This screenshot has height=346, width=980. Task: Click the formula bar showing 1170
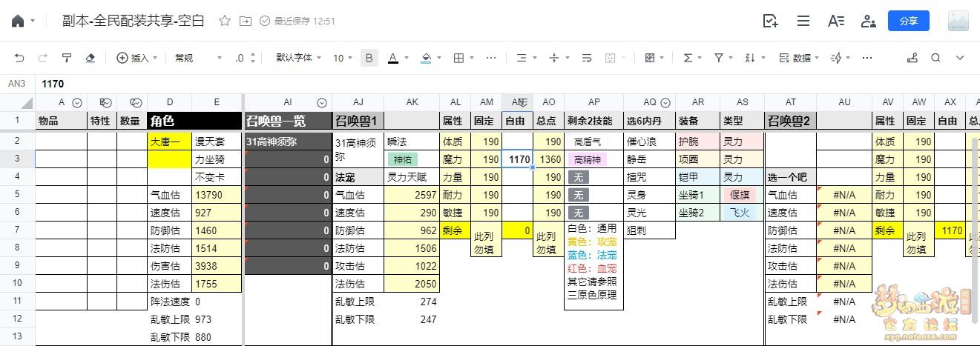(508, 84)
